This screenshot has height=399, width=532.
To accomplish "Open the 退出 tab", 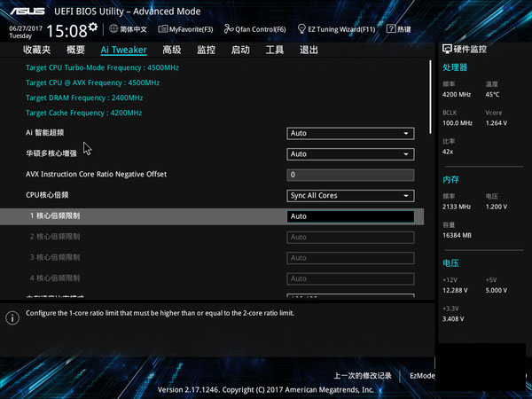I will tap(309, 50).
